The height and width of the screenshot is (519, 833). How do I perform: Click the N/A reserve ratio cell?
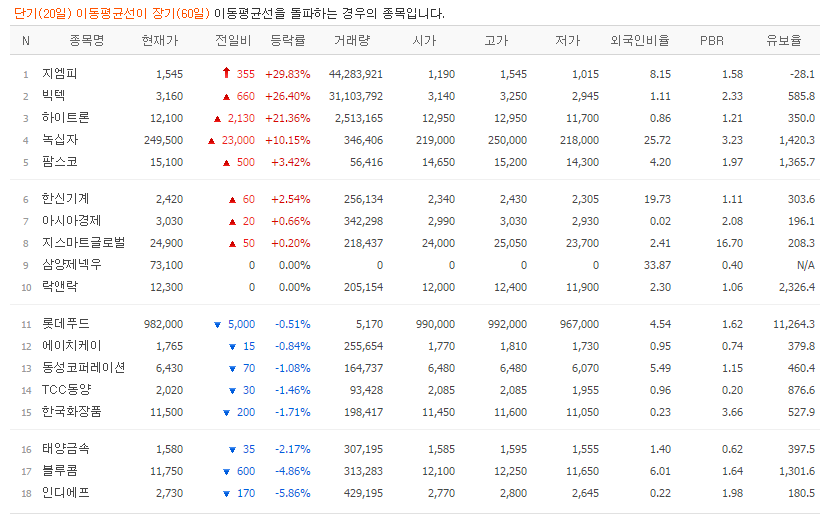tap(806, 265)
